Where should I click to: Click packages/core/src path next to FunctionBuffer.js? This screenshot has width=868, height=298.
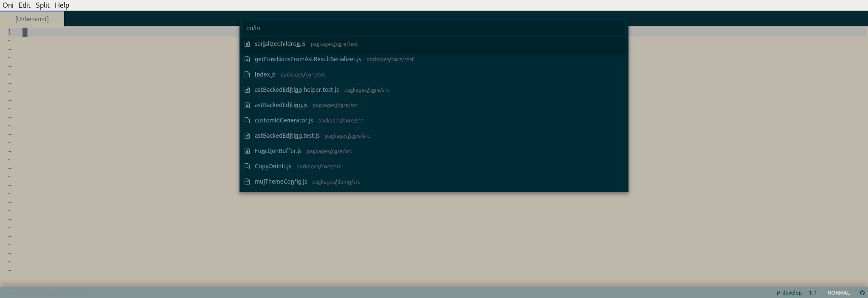tap(329, 151)
